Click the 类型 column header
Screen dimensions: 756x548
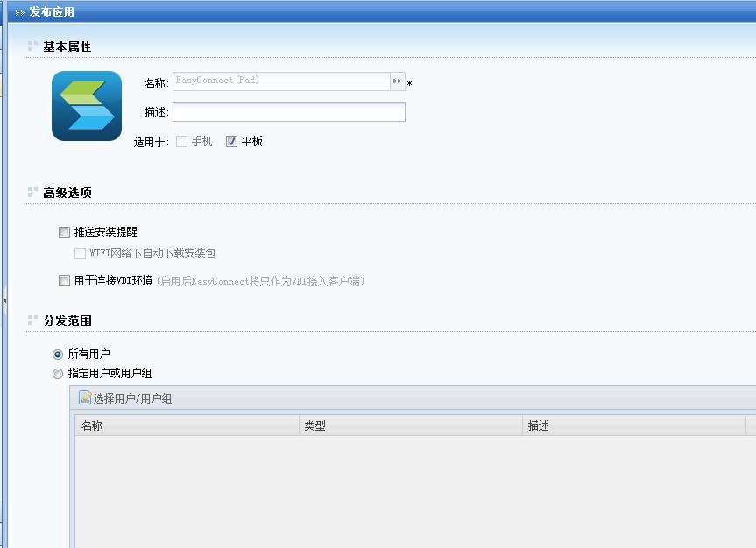point(410,426)
